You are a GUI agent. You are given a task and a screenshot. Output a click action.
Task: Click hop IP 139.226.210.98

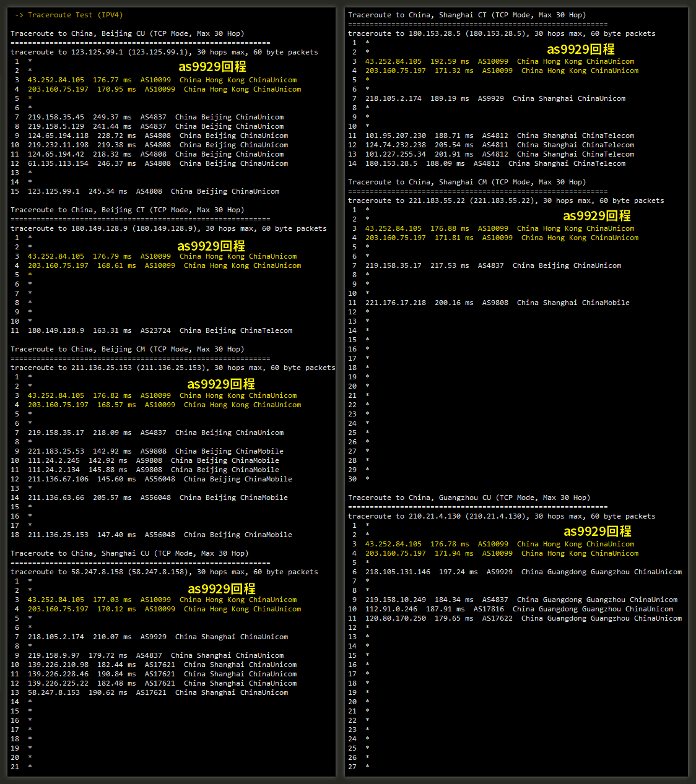(x=58, y=665)
